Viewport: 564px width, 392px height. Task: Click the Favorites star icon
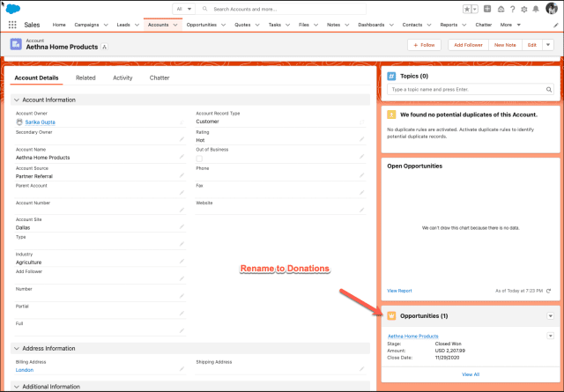tap(468, 9)
